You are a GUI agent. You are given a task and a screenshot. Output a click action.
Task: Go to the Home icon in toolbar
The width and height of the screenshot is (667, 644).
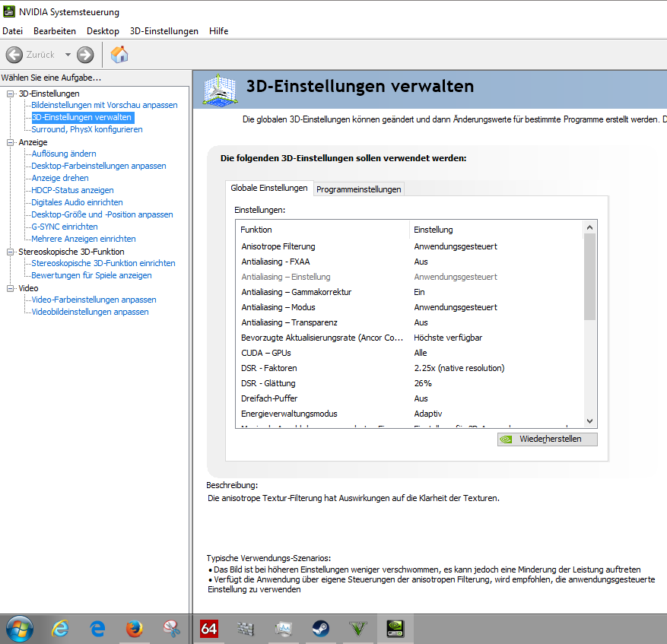[x=119, y=55]
